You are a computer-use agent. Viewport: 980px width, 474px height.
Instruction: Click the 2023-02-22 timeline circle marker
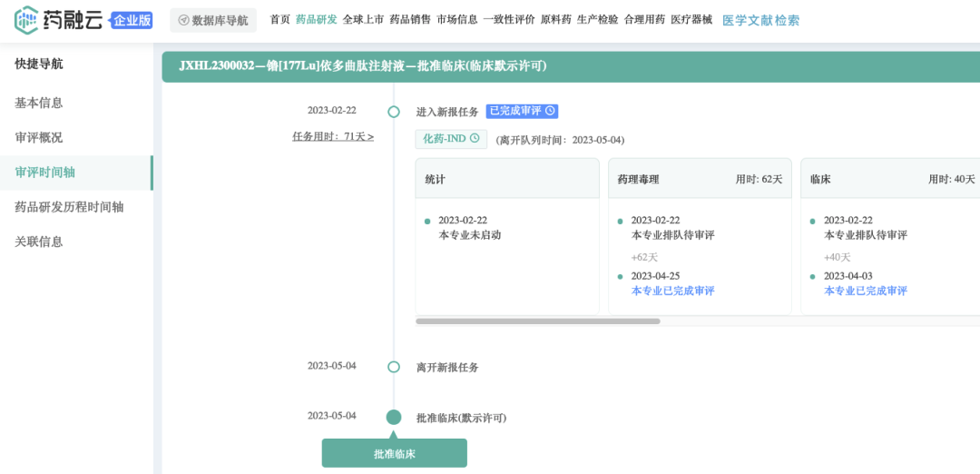[x=394, y=112]
